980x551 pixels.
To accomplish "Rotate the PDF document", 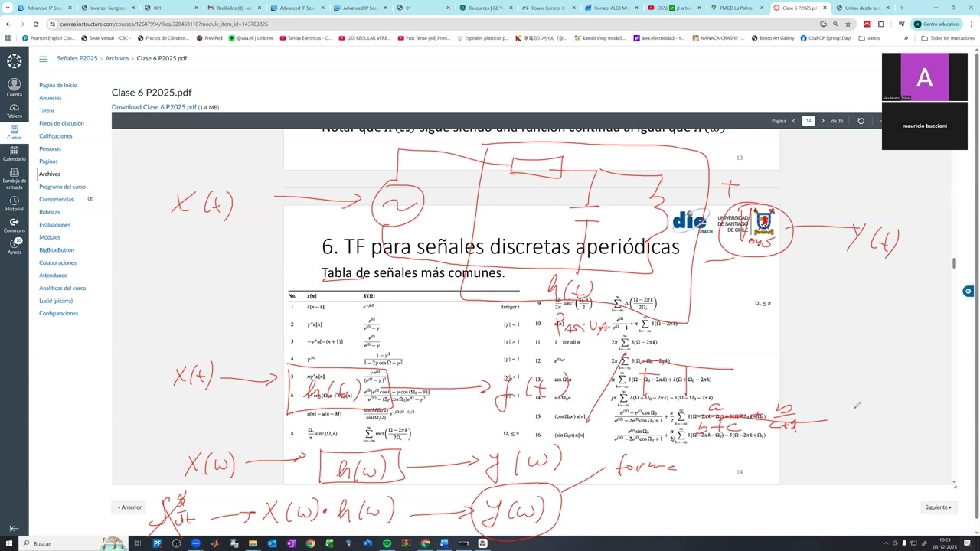I will click(x=861, y=121).
